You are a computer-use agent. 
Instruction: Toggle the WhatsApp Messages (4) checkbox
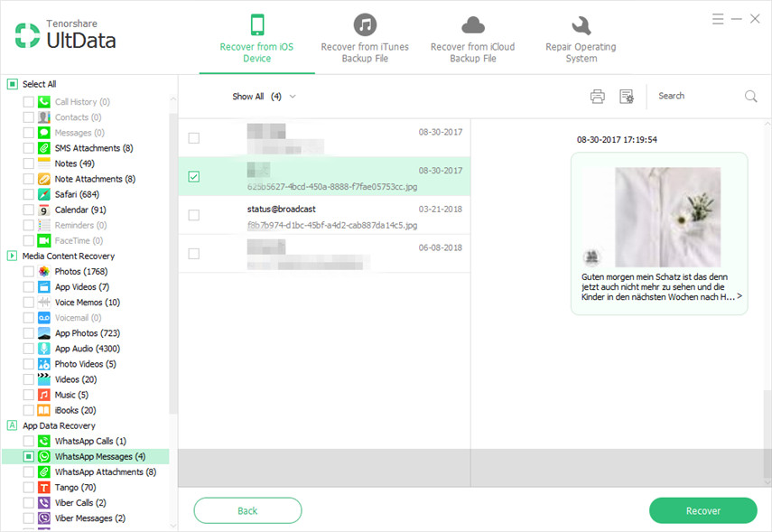[29, 457]
